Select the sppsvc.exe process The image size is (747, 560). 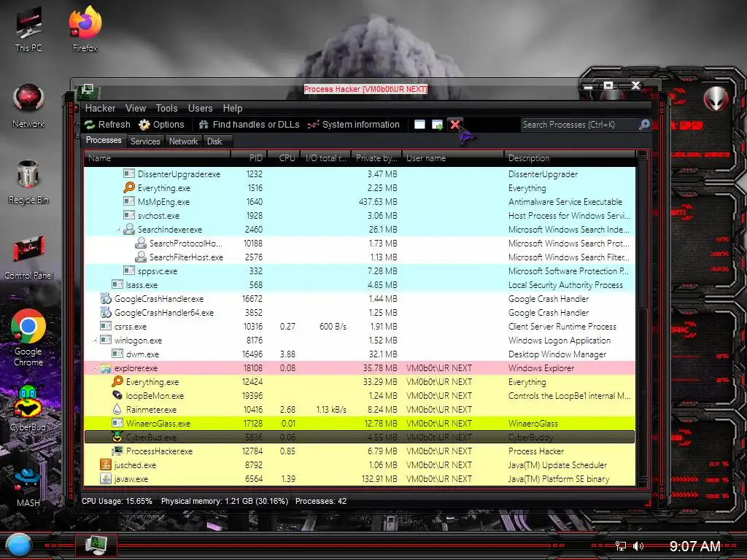360,271
